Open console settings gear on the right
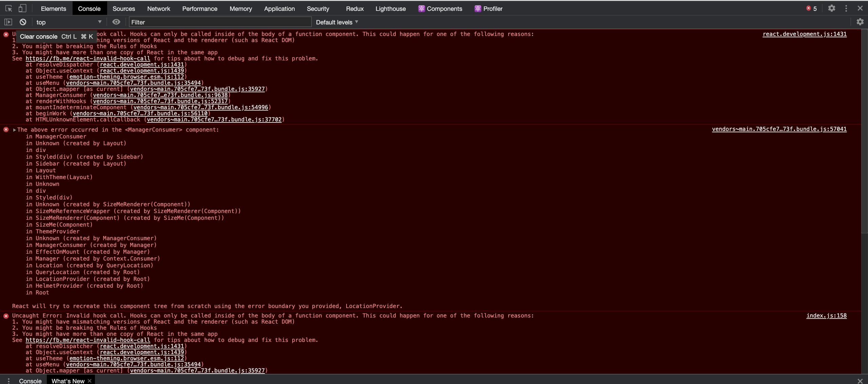 coord(861,22)
